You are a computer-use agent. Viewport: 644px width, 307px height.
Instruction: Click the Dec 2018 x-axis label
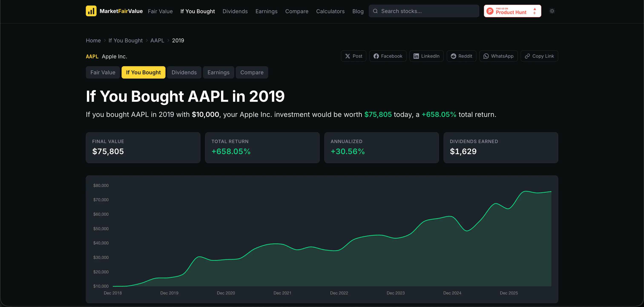click(112, 293)
